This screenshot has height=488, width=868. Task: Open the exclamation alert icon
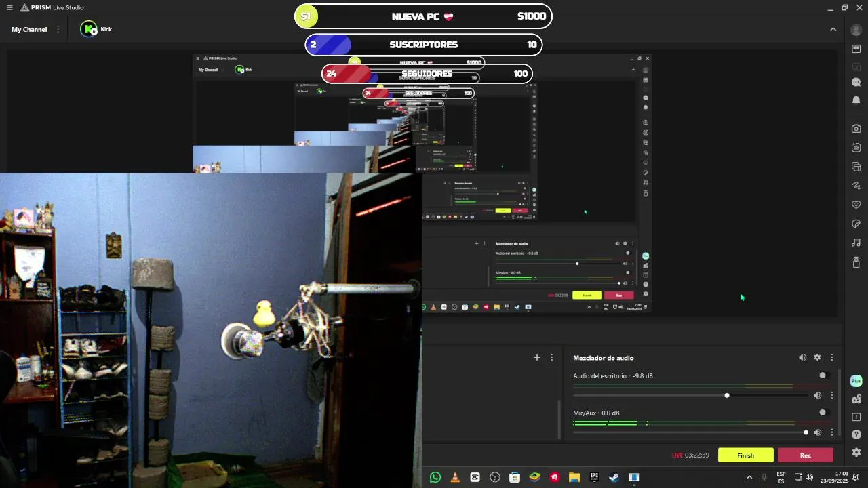click(856, 417)
